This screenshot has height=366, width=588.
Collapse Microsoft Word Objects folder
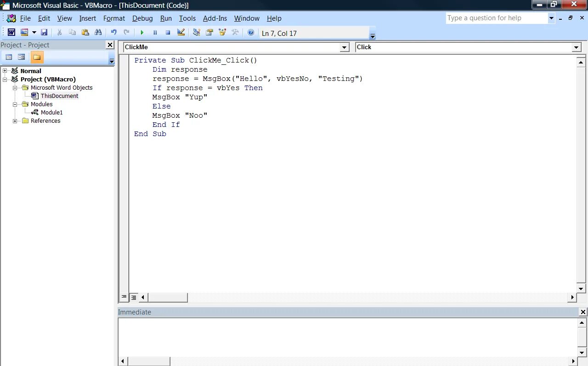(15, 87)
